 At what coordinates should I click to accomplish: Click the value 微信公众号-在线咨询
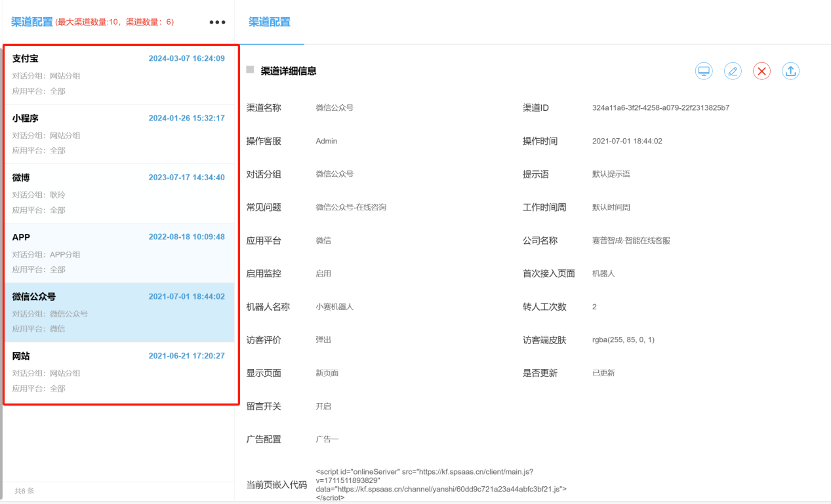pyautogui.click(x=351, y=207)
